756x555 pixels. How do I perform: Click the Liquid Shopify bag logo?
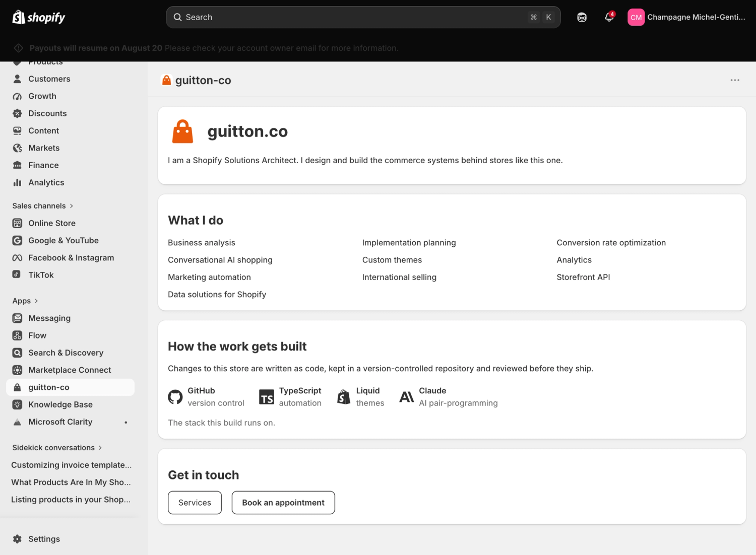[344, 397]
